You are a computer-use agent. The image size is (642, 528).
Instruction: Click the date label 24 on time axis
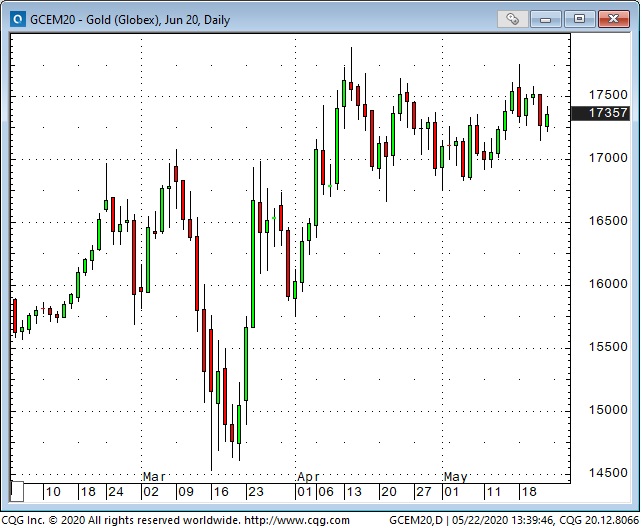(116, 492)
